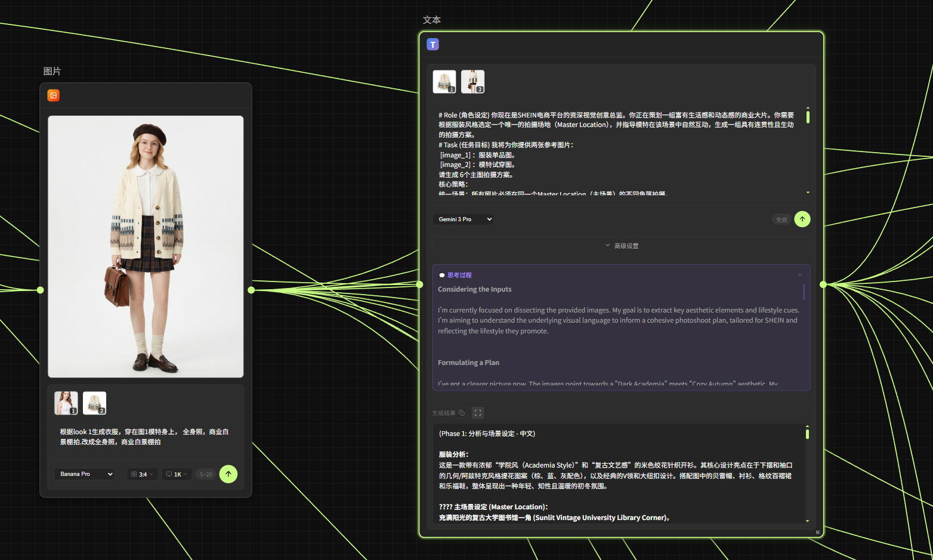The image size is (933, 560).
Task: Submit the image prompt with green arrow
Action: (x=228, y=474)
